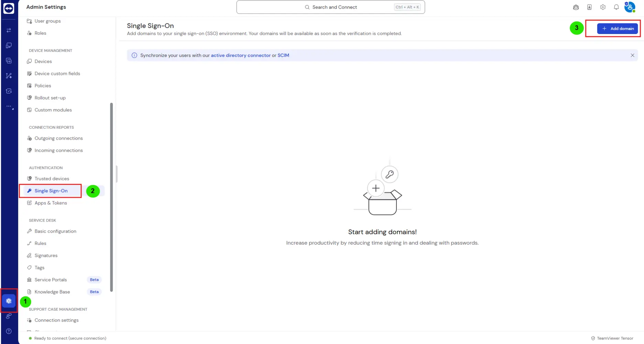Viewport: 644px width, 344px height.
Task: Dismiss the synchronize users info banner
Action: pyautogui.click(x=632, y=55)
